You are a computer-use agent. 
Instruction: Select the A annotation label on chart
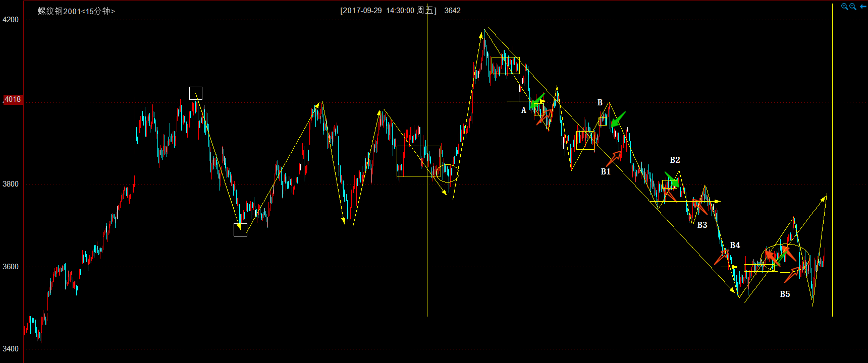524,110
